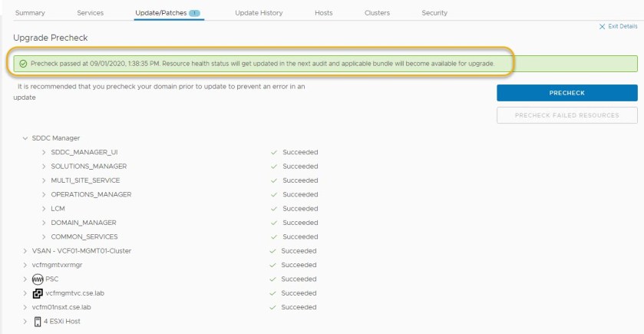The height and width of the screenshot is (334, 644).
Task: Click Succeeded status for COMMON_SERVICES
Action: point(300,236)
